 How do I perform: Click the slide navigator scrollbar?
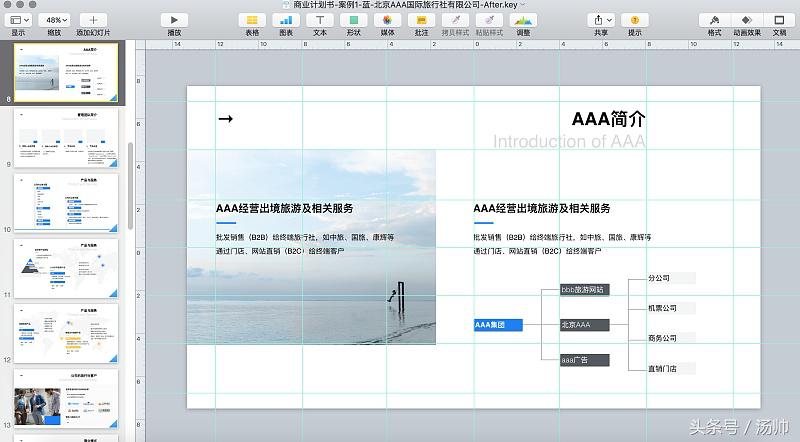(x=131, y=186)
